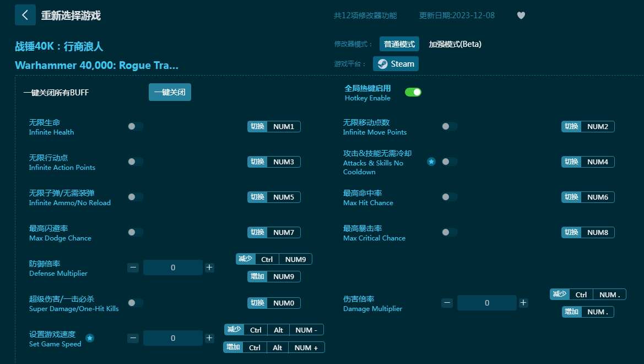Viewport: 644px width, 364px height.
Task: Select 普通模式 normal mode tab
Action: pyautogui.click(x=399, y=44)
